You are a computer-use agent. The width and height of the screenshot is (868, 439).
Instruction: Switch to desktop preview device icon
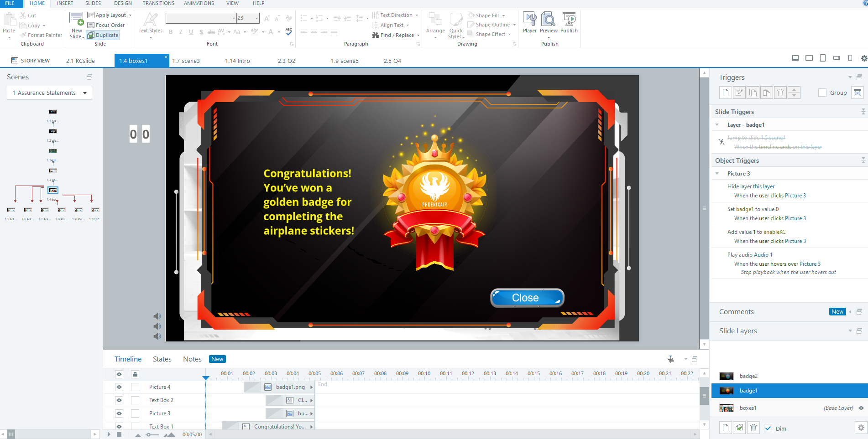pos(795,58)
